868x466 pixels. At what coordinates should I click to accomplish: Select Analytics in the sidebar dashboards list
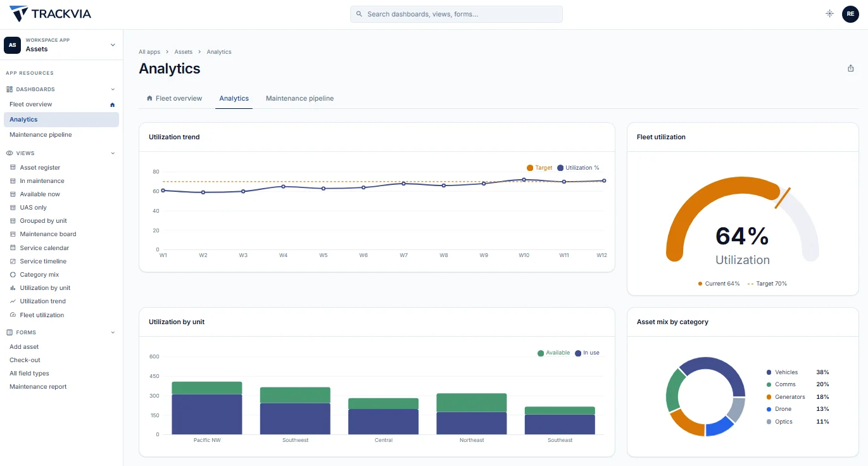(x=61, y=120)
